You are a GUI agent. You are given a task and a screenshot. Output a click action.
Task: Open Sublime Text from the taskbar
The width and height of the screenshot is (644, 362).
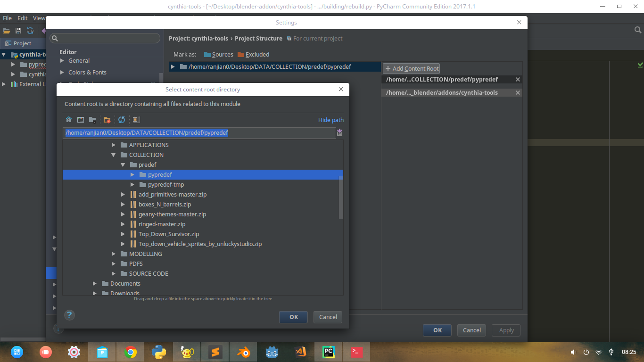click(215, 352)
